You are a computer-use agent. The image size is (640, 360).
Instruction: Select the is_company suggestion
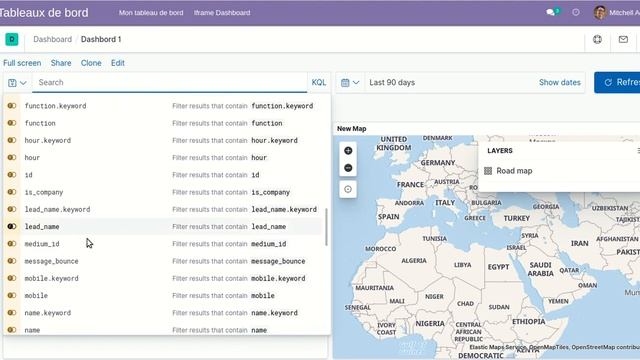click(x=164, y=192)
